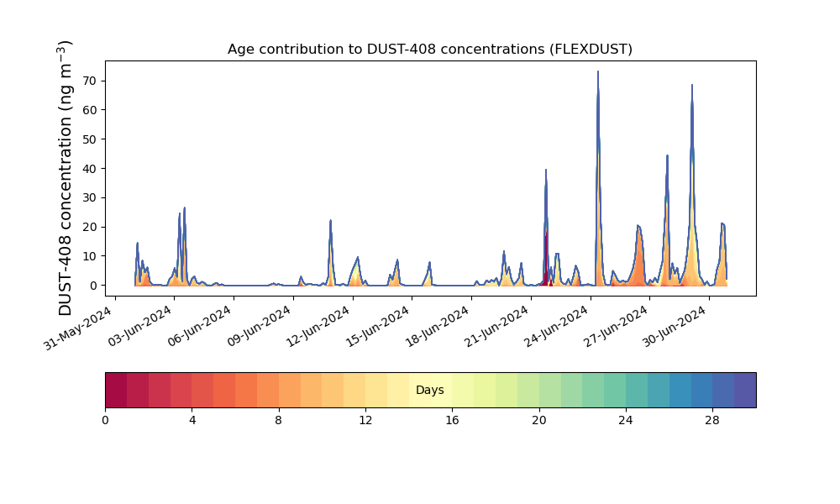Click the y-axis tick label 70
The height and width of the screenshot is (504, 840).
click(90, 81)
